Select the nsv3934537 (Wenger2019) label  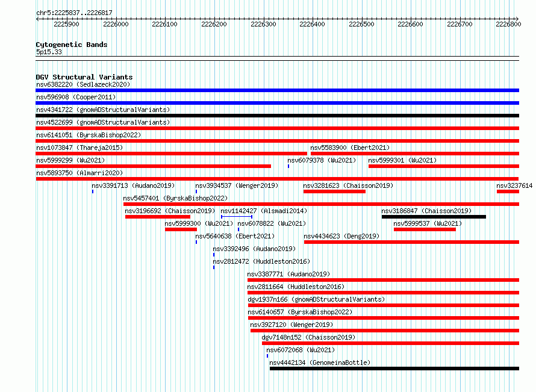pyautogui.click(x=237, y=185)
